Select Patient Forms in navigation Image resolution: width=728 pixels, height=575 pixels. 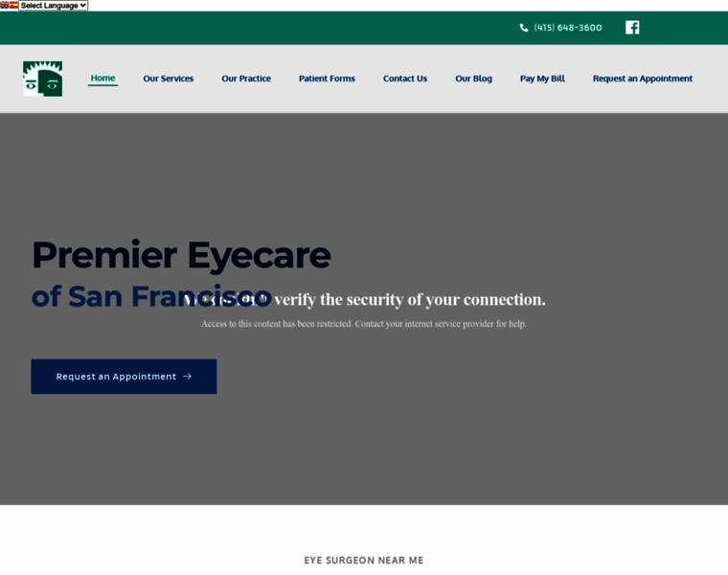(x=327, y=79)
